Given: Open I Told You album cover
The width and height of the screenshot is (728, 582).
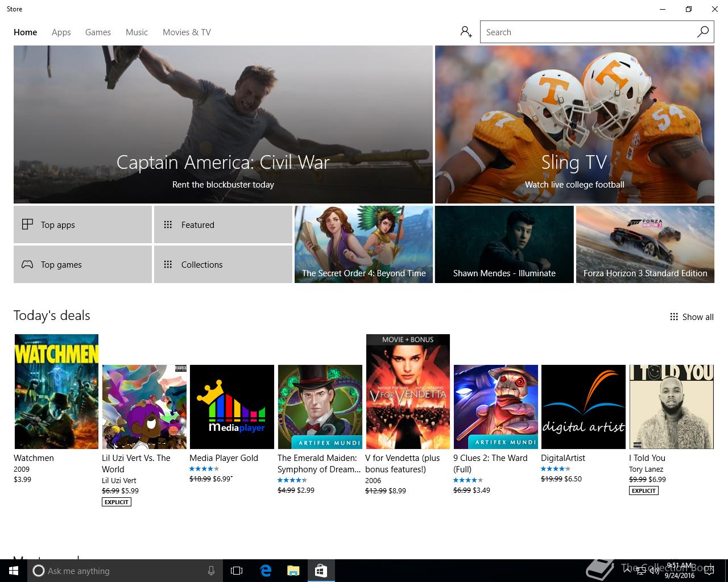Looking at the screenshot, I should pyautogui.click(x=672, y=407).
